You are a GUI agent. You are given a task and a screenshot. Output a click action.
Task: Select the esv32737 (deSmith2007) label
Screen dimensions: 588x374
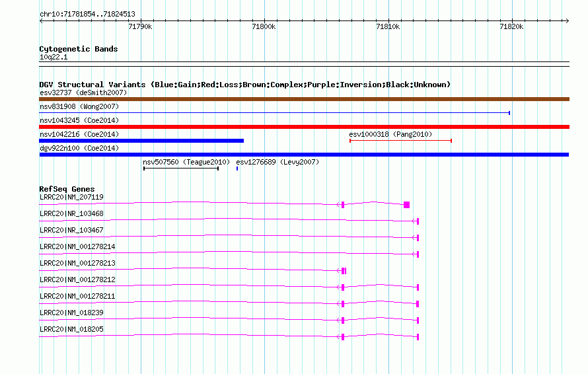click(x=83, y=93)
